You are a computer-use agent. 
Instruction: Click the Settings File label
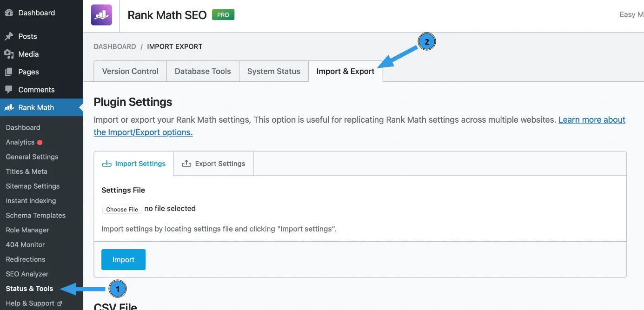(123, 190)
